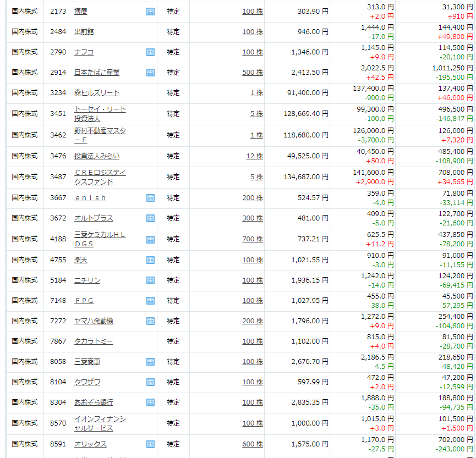
Task: Select valuation 708,000 円 for CREロジスティクス
Action: point(455,173)
